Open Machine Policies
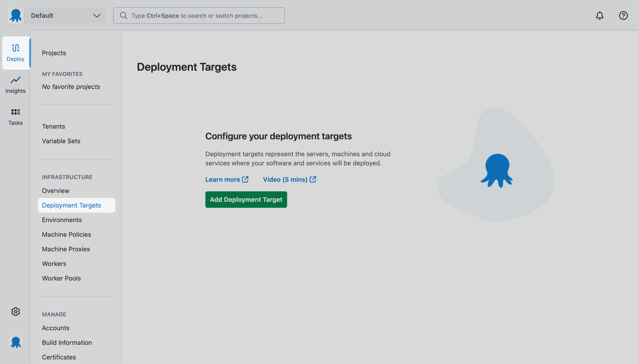The image size is (639, 364). pyautogui.click(x=66, y=234)
